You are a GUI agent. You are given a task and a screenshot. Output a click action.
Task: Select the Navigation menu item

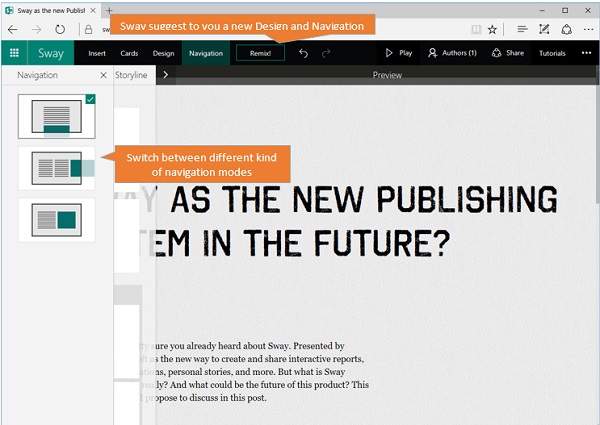tap(206, 53)
